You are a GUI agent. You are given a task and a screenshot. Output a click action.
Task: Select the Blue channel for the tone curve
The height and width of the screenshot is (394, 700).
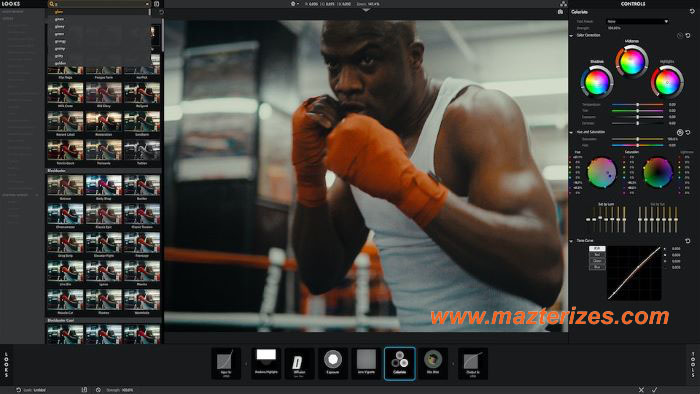(597, 267)
